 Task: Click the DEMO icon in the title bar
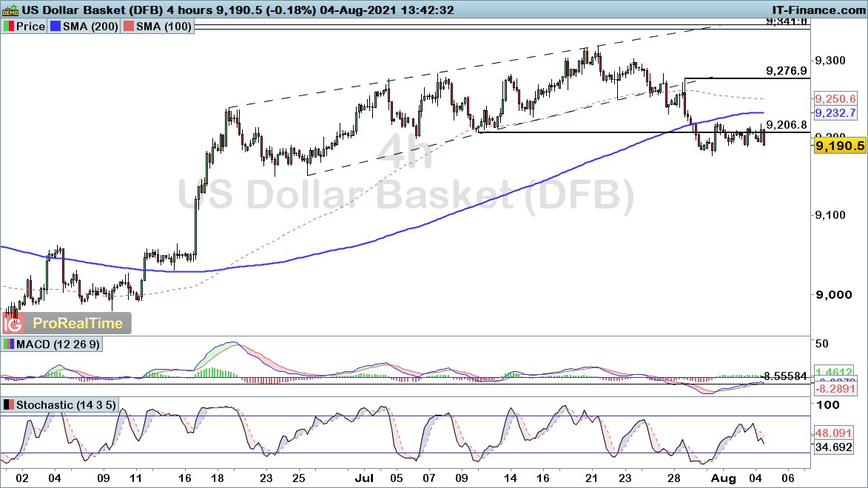pyautogui.click(x=10, y=10)
